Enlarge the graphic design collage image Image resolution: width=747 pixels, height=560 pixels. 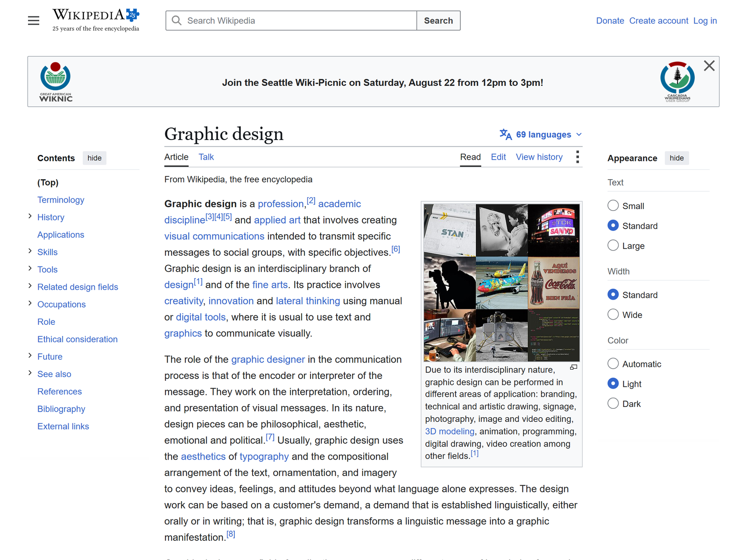573,367
